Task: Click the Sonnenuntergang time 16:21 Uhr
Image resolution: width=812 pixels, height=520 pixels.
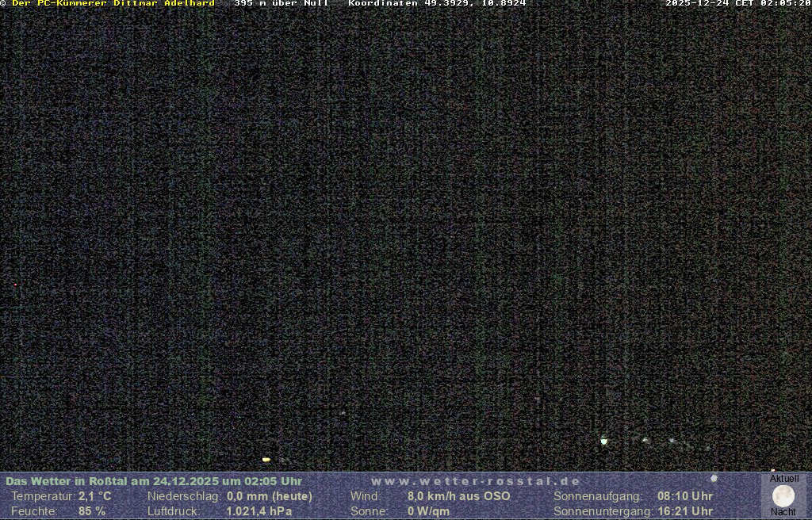Action: click(684, 511)
